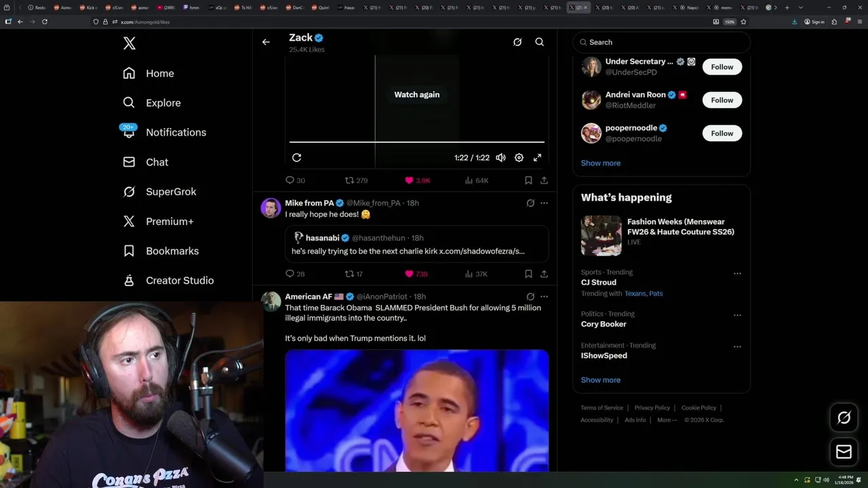868x488 pixels.
Task: Open quoted hasanabi tweet
Action: [417, 244]
